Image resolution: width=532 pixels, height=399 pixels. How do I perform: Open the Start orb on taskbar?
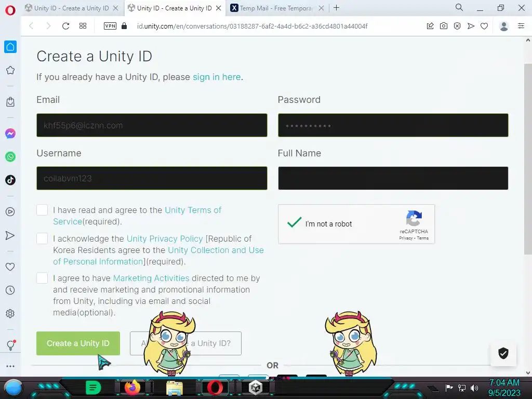[x=14, y=388]
